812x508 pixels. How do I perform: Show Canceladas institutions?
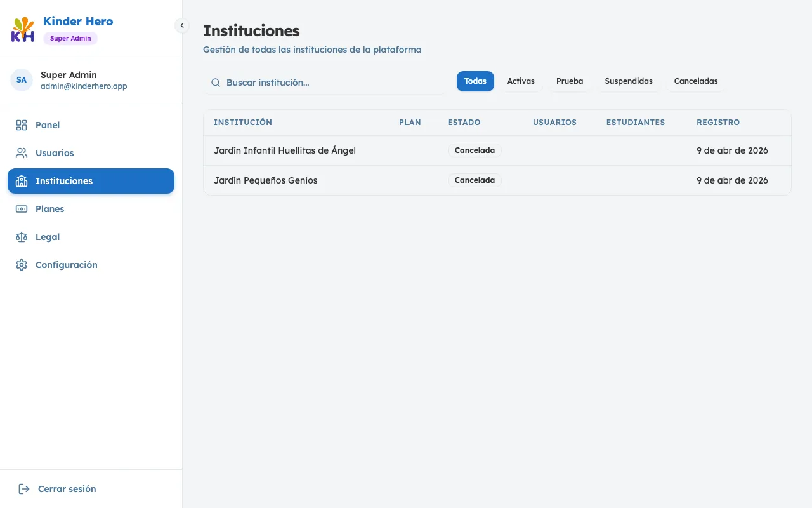696,81
